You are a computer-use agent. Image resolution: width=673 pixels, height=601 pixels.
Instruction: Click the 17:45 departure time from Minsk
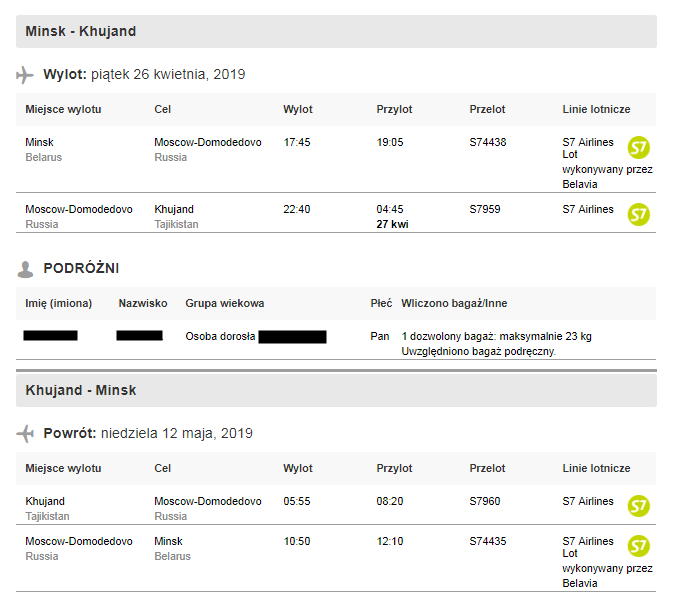pyautogui.click(x=297, y=142)
